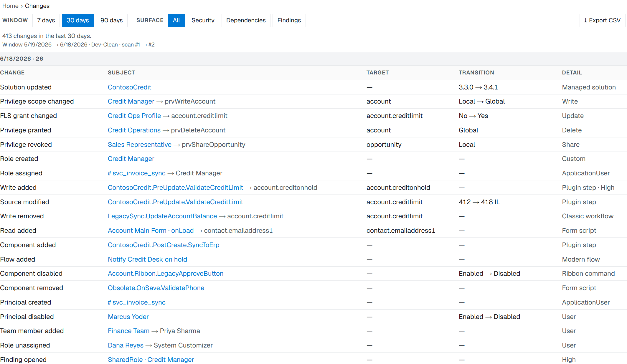Click the contact.emailaddress1 target cell

(401, 230)
